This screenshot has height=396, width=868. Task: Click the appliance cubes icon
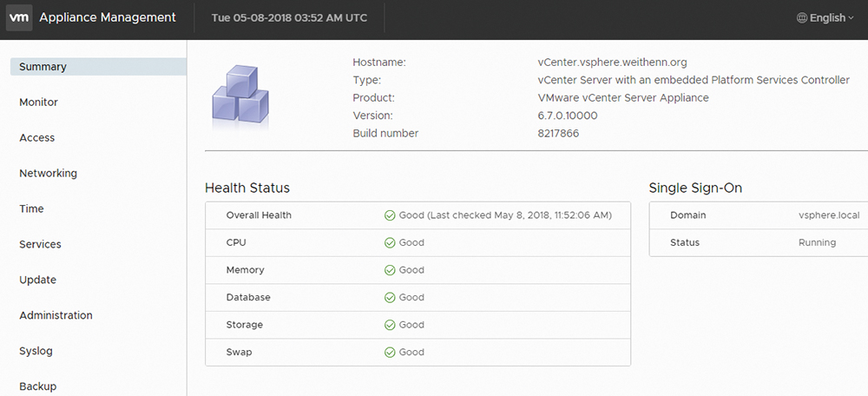tap(240, 97)
